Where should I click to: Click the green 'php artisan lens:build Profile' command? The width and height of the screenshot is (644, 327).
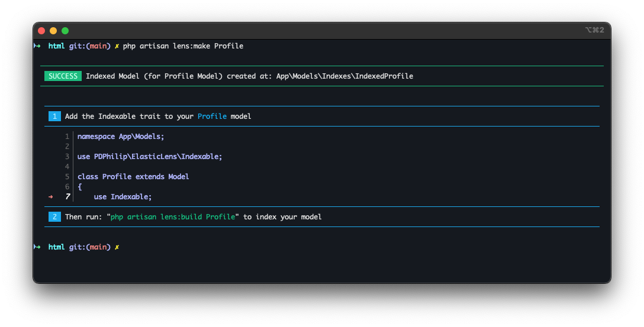click(x=173, y=217)
